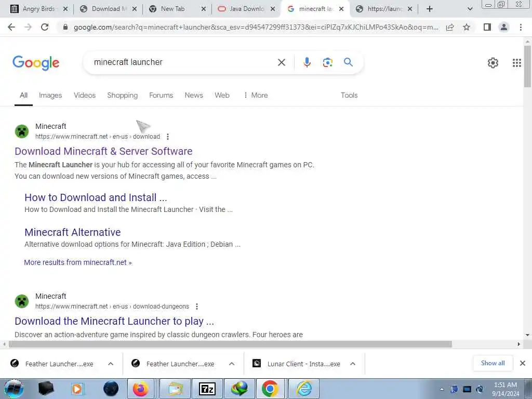Open a new browser tab with plus

point(430,9)
